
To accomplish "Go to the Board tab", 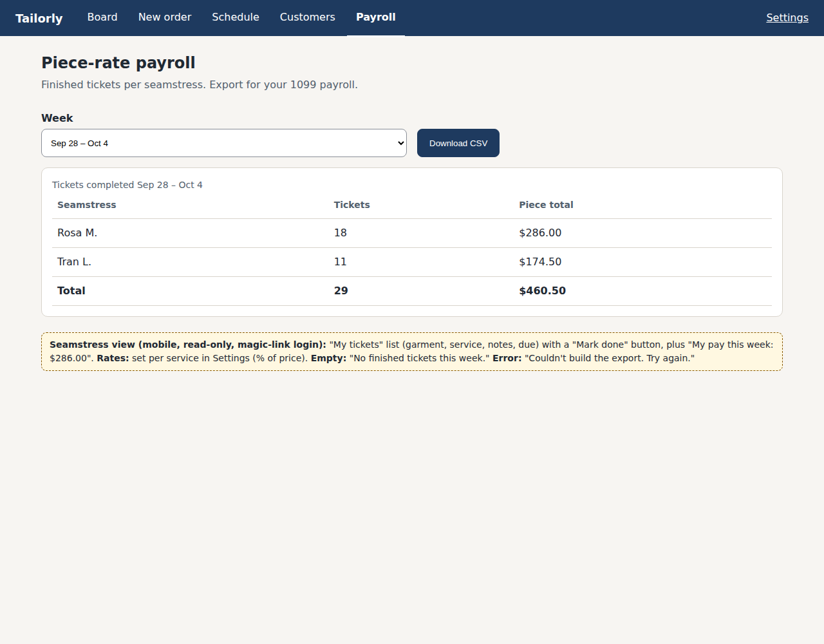I will click(102, 17).
